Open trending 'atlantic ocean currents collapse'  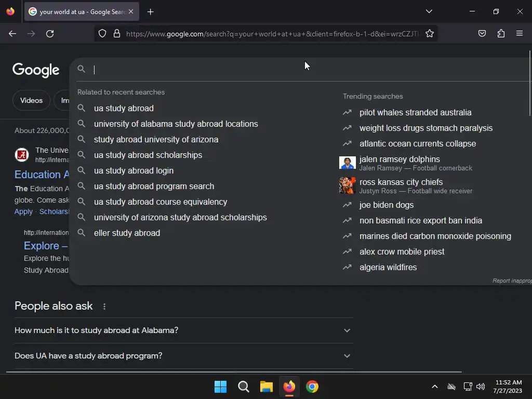[x=418, y=143]
